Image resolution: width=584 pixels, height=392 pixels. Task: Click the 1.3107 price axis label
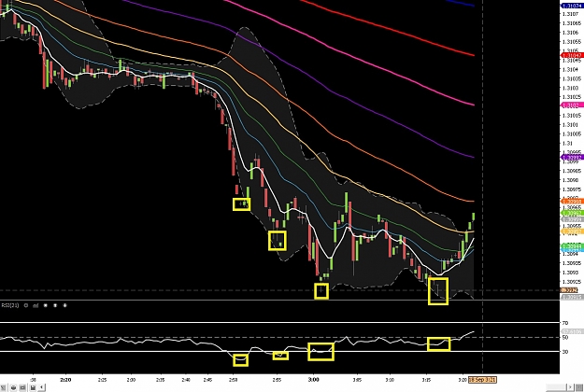pos(571,14)
